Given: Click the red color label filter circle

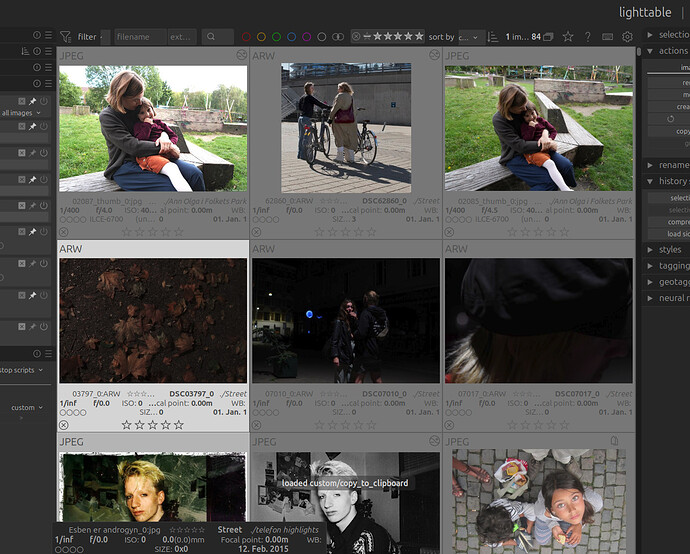Looking at the screenshot, I should (x=246, y=37).
